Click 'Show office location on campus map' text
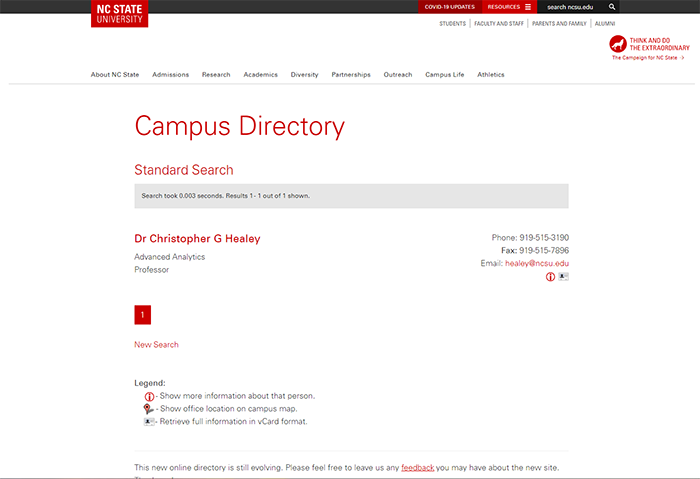 229,409
